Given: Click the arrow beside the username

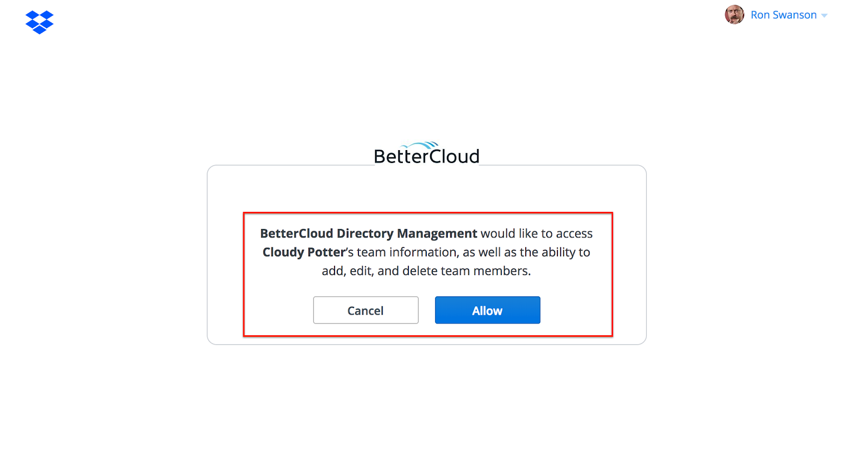Looking at the screenshot, I should coord(825,15).
